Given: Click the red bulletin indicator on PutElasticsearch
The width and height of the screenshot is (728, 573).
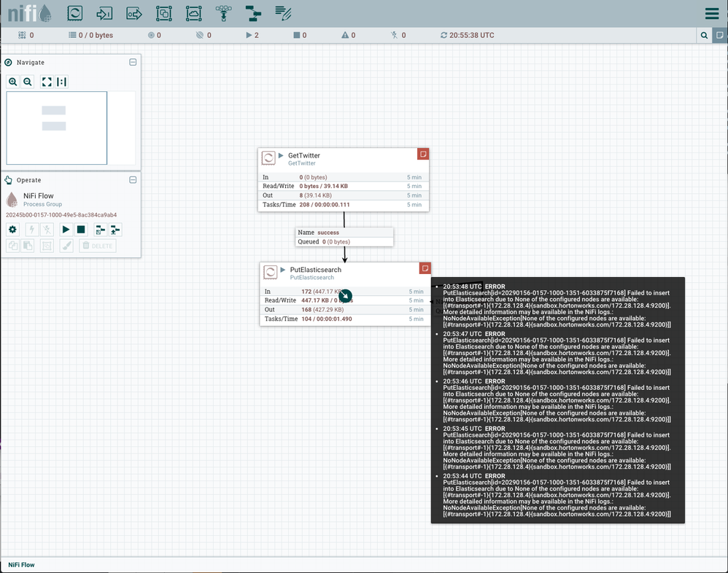Looking at the screenshot, I should coord(425,268).
